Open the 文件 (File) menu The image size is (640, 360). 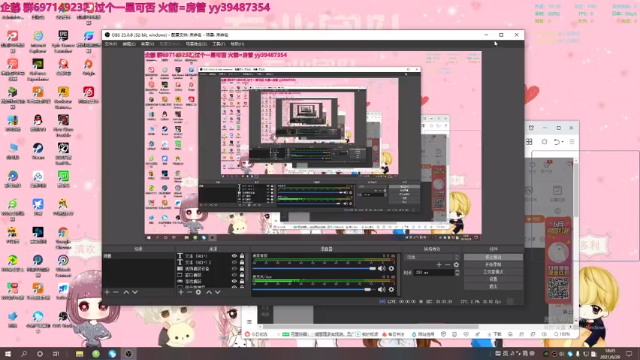coord(111,44)
